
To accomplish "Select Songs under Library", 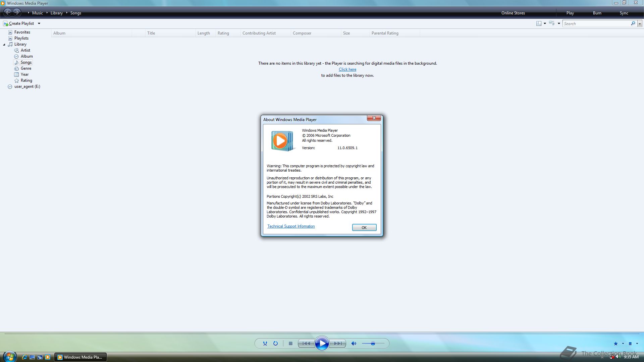I will (26, 62).
